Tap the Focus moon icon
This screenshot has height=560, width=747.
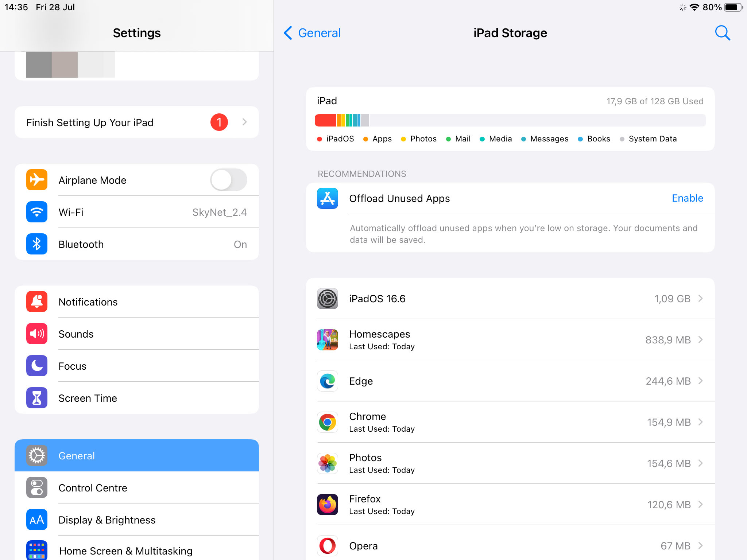(x=37, y=366)
